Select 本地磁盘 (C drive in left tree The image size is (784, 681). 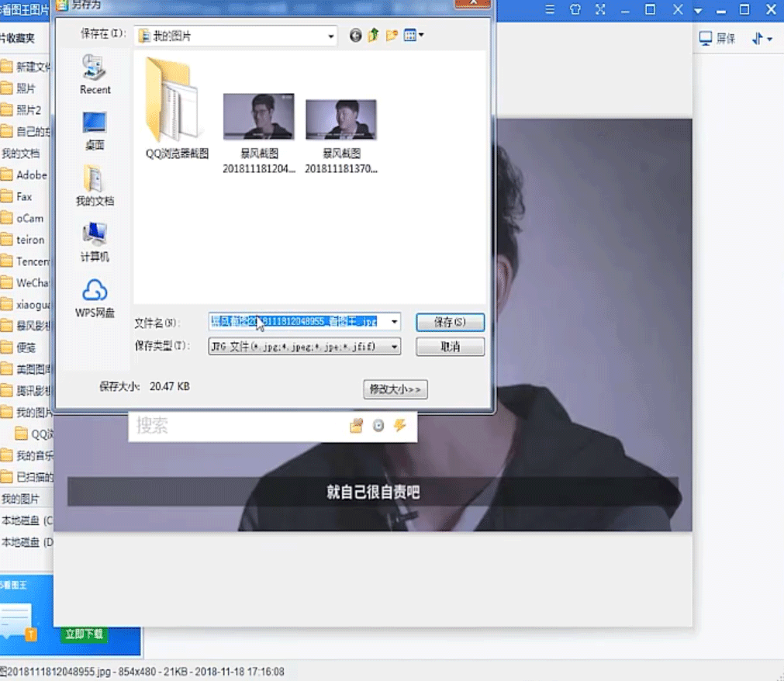tap(26, 520)
